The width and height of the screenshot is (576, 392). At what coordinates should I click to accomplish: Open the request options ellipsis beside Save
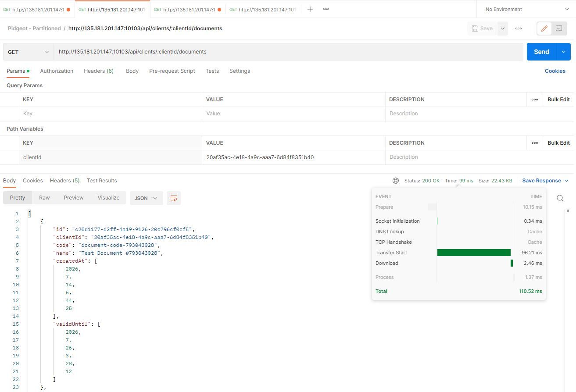[519, 29]
